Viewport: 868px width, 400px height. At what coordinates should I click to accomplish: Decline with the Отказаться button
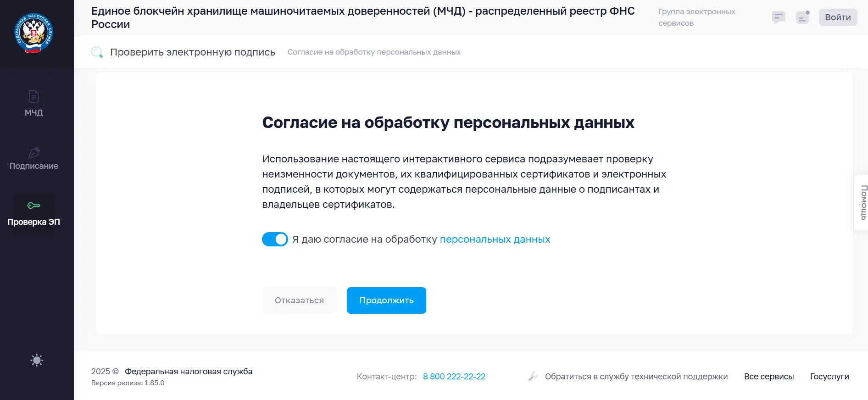click(x=299, y=300)
